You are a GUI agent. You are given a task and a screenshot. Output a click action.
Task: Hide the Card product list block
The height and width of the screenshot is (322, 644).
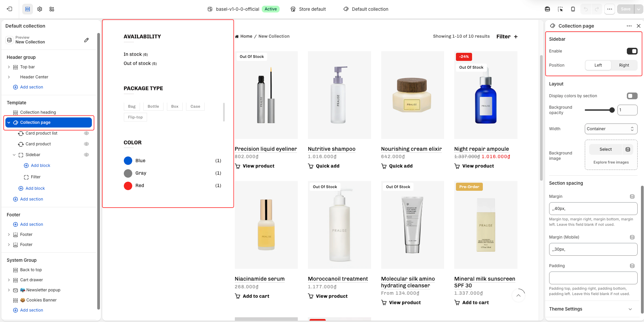86,133
